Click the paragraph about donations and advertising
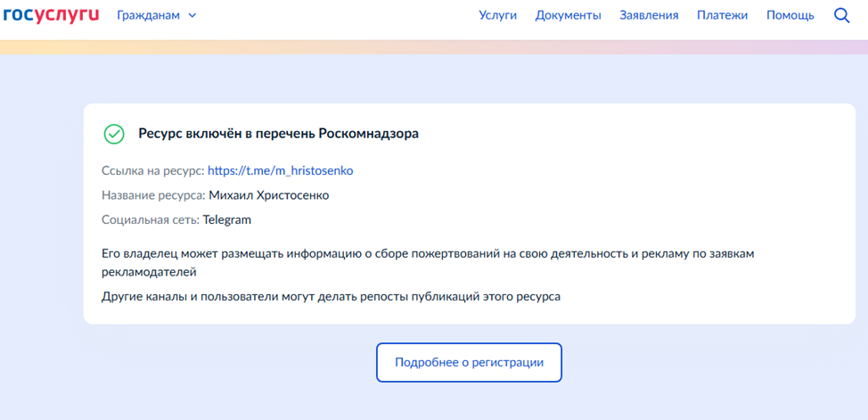 428,262
